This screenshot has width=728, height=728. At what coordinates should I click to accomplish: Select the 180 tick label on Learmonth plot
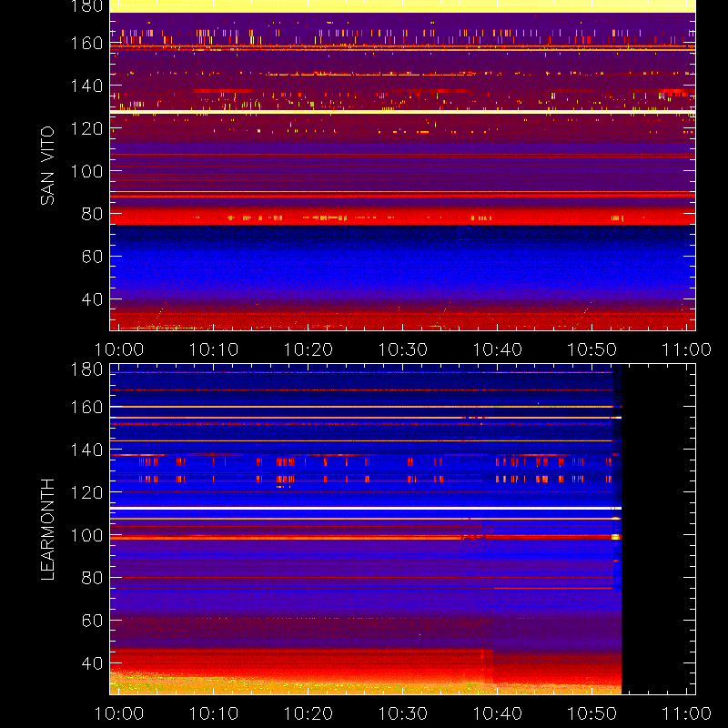(86, 369)
